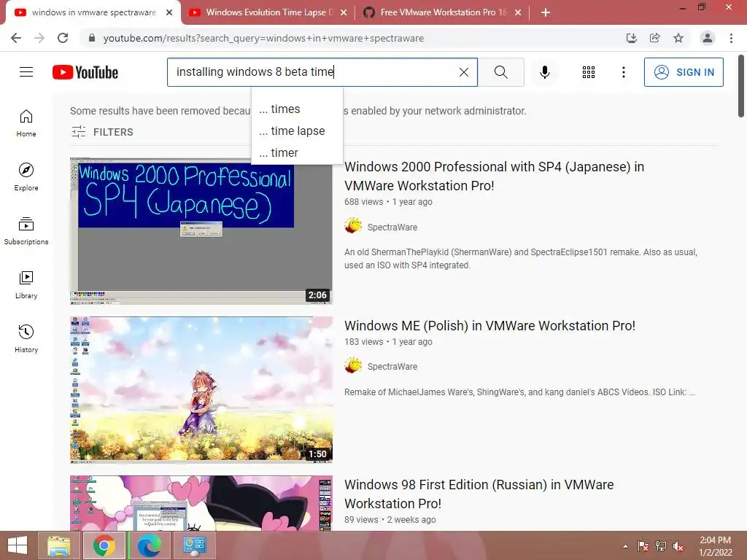Open History in the sidebar
The width and height of the screenshot is (747, 560).
point(26,338)
